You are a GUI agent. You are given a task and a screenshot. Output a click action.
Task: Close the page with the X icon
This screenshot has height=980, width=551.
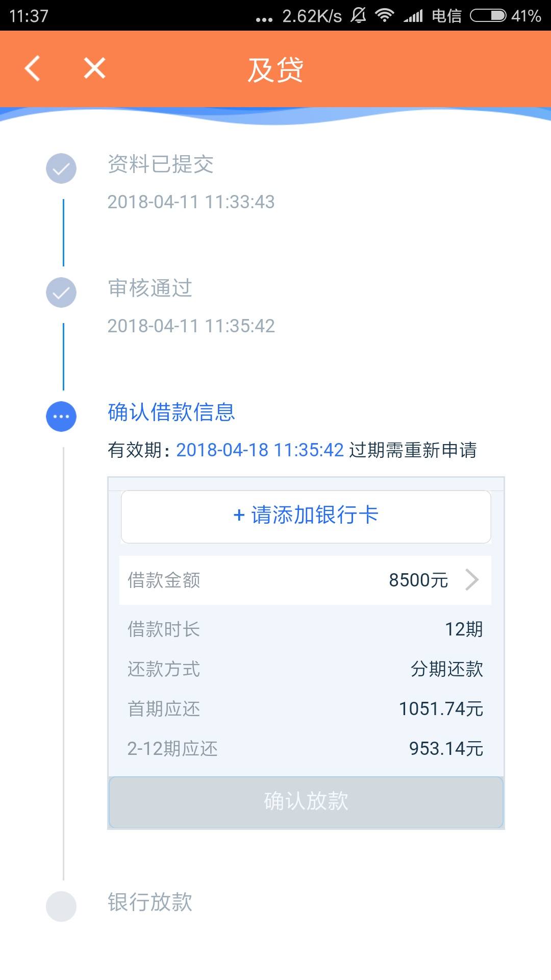[x=94, y=68]
